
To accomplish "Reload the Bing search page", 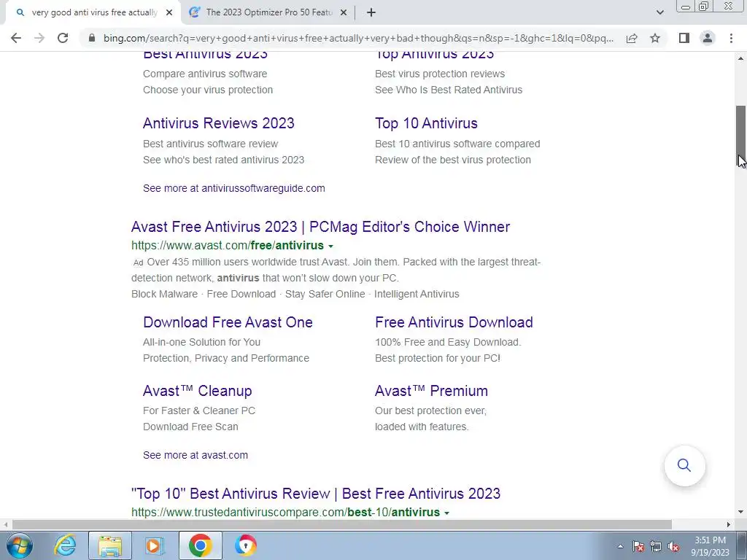I will point(63,38).
